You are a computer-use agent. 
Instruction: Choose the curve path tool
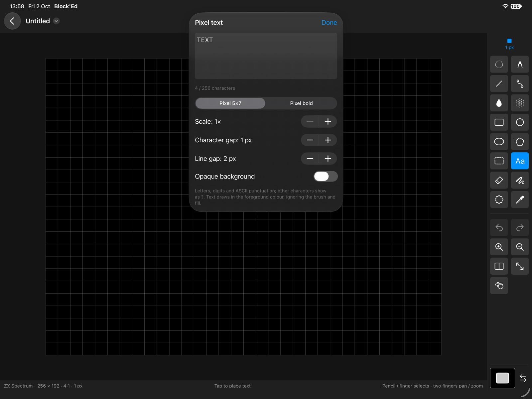(520, 84)
